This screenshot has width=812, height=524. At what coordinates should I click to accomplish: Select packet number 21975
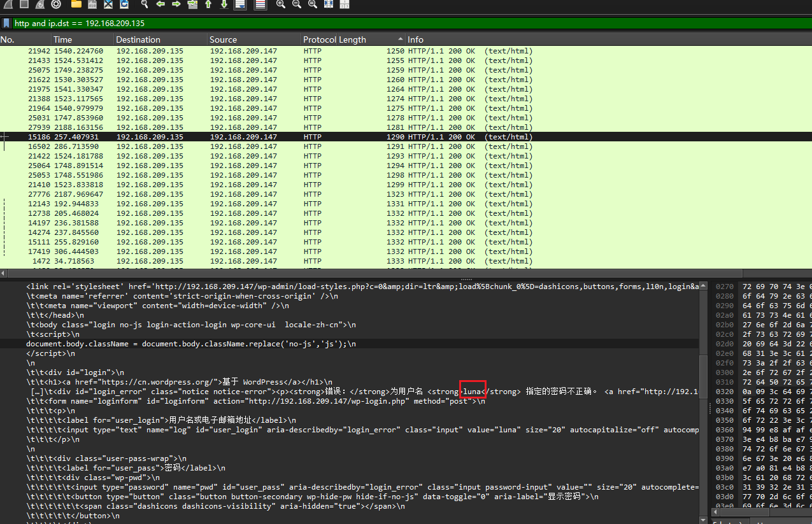point(406,89)
